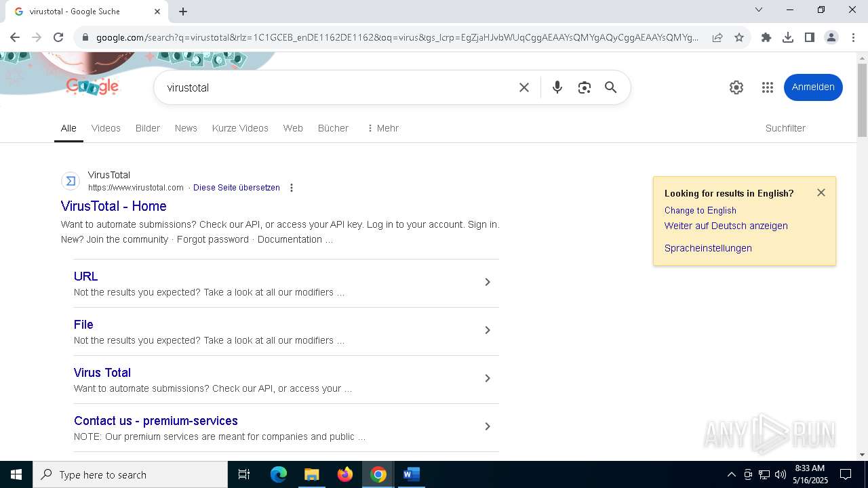Screen dimensions: 868x488
Task: Click the scrollbar down arrow
Action: (x=862, y=455)
